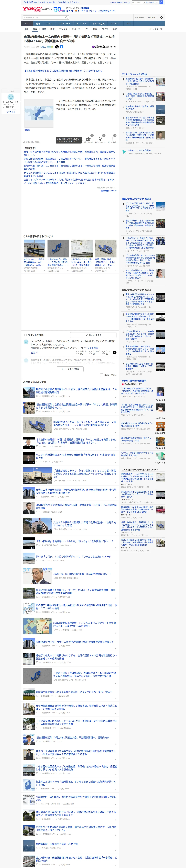This screenshot has height=868, width=186.
Task: Select the 国際 category
Action: pyautogui.click(x=44, y=29)
